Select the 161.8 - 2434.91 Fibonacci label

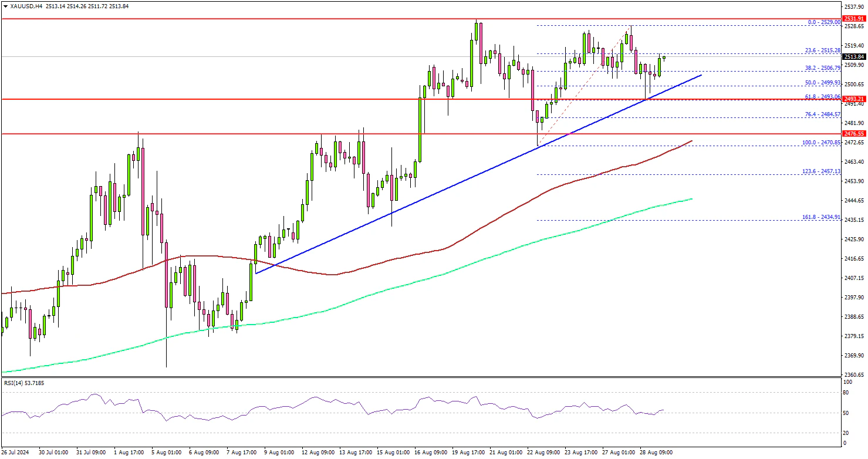pyautogui.click(x=822, y=217)
